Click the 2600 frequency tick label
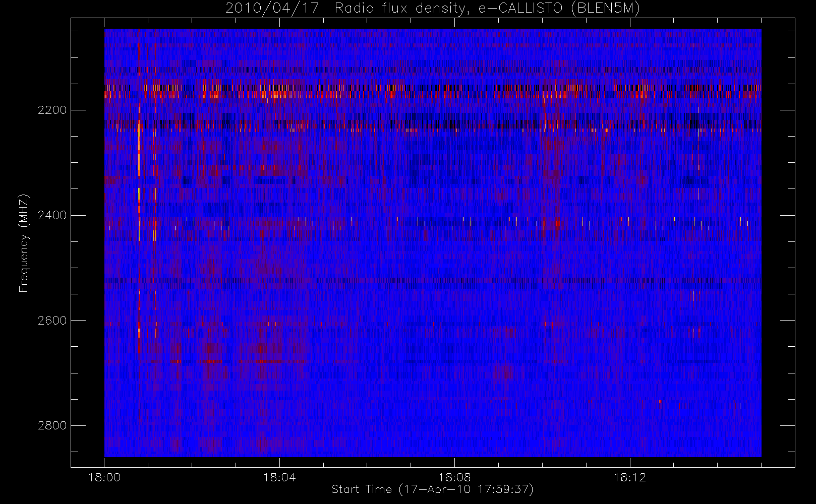816x504 pixels. [x=52, y=321]
